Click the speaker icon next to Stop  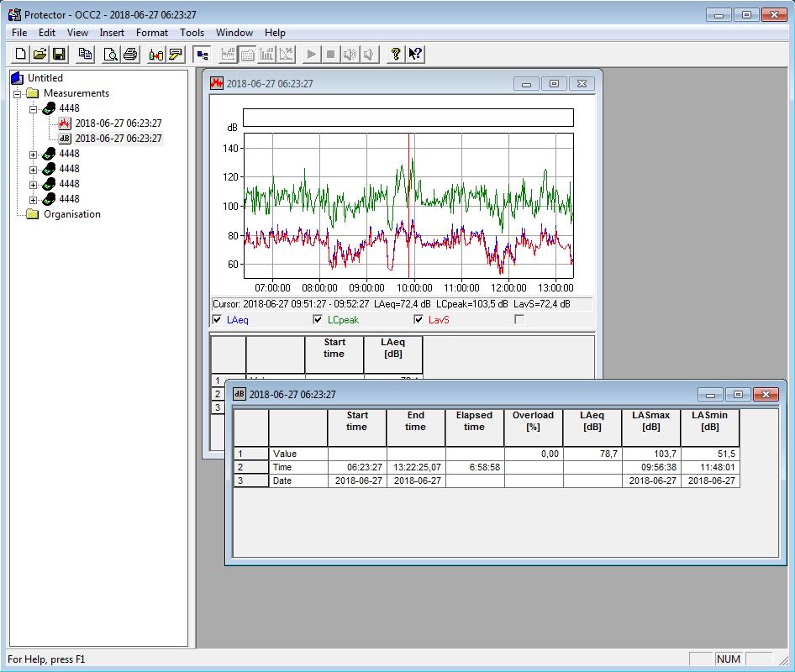coord(350,54)
